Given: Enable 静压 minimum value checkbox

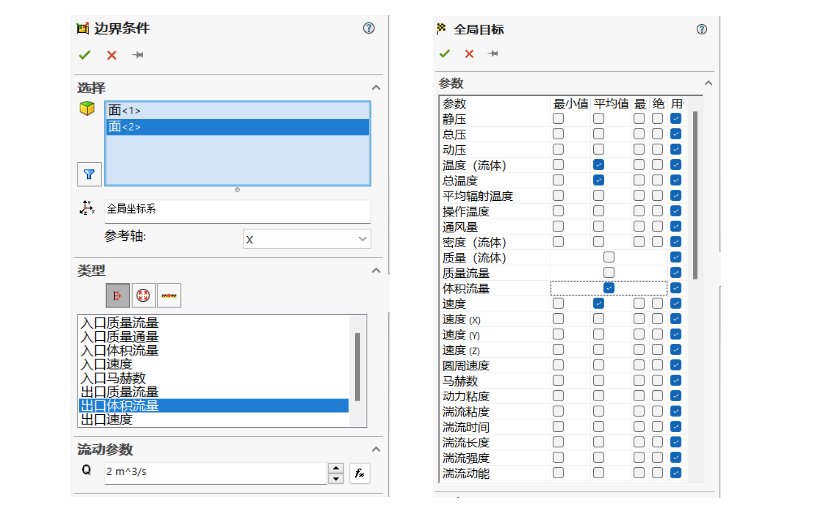Looking at the screenshot, I should pos(558,119).
